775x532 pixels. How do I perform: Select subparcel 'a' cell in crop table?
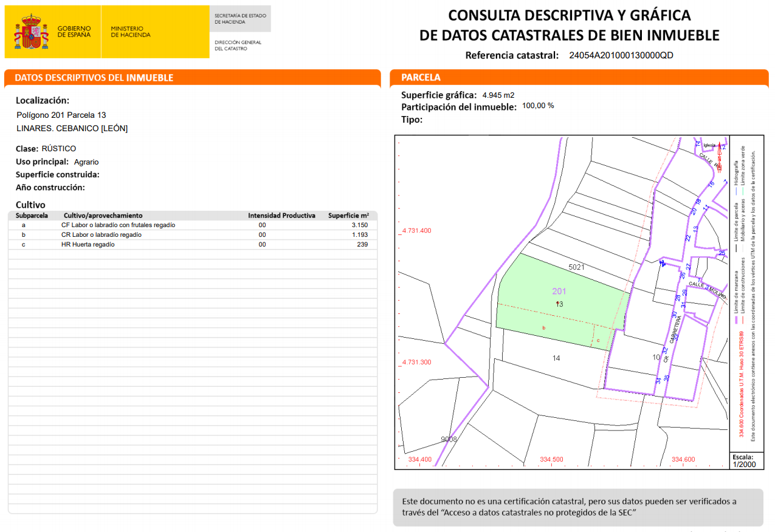[24, 225]
